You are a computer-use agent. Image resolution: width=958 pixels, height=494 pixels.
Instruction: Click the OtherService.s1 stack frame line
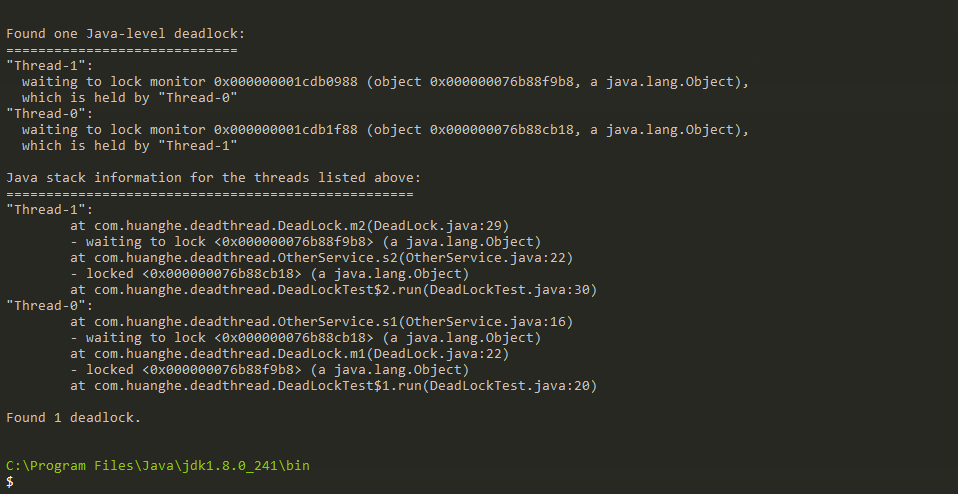coord(321,321)
